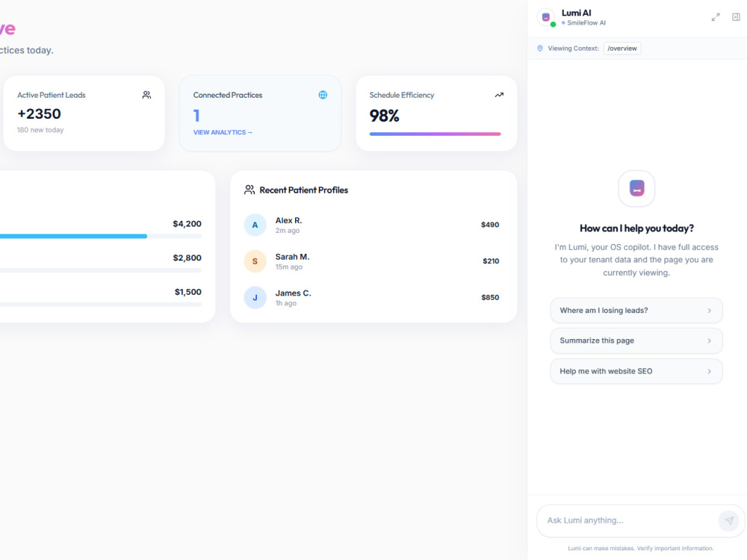Viewport: 747px width, 560px height.
Task: Click the $1,500 progress bar track
Action: [101, 305]
